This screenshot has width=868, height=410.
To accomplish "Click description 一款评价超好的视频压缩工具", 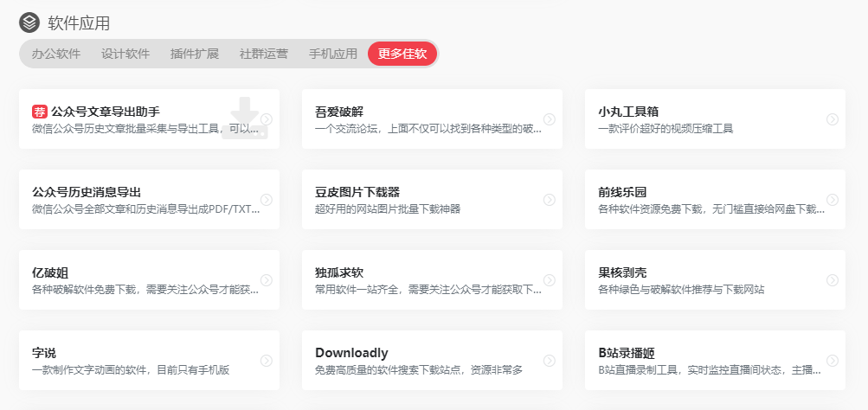I will point(665,129).
